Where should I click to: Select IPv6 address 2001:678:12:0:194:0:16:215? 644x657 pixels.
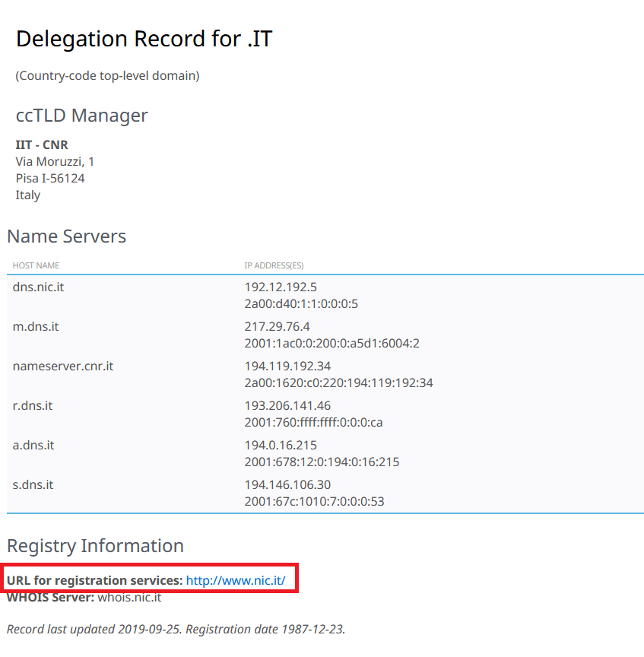click(322, 462)
